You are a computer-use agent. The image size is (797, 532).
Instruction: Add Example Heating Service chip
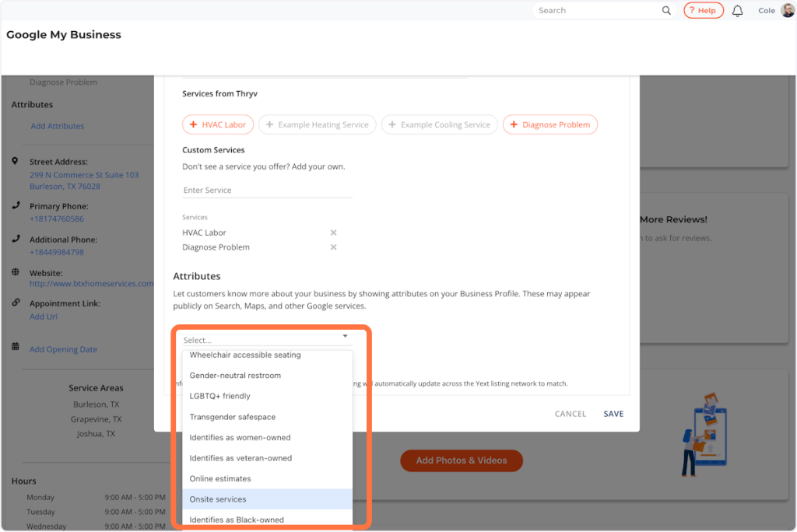click(317, 124)
